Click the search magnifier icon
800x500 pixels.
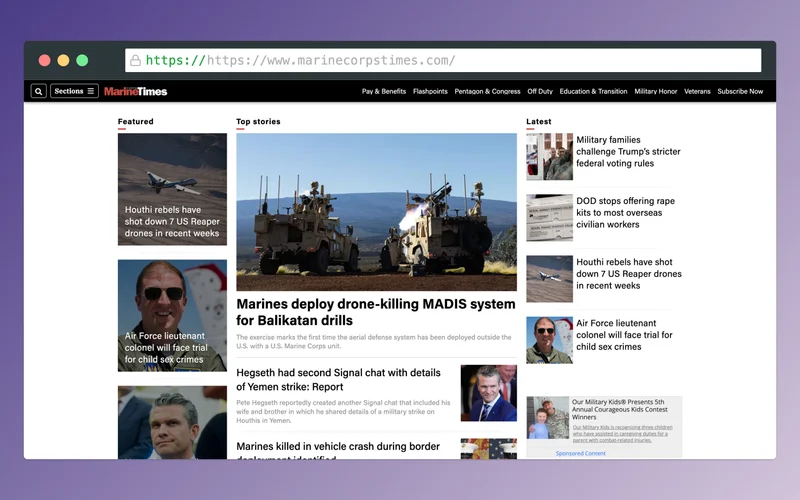[38, 91]
